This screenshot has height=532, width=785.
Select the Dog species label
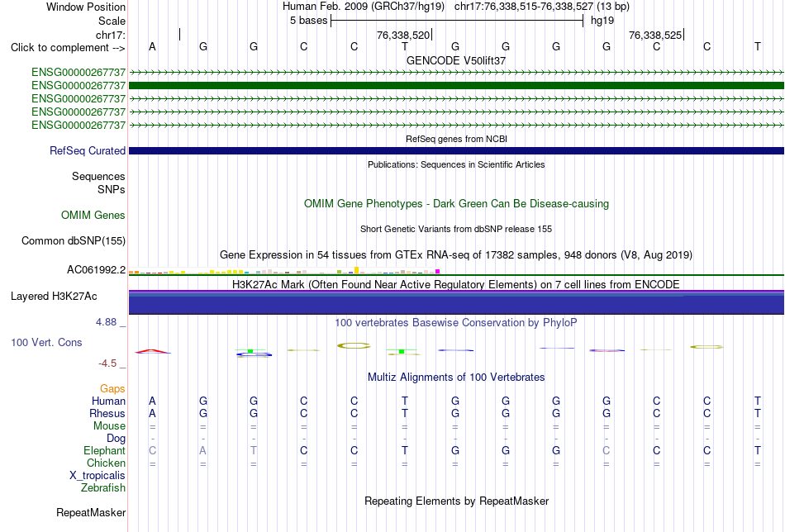pyautogui.click(x=116, y=439)
